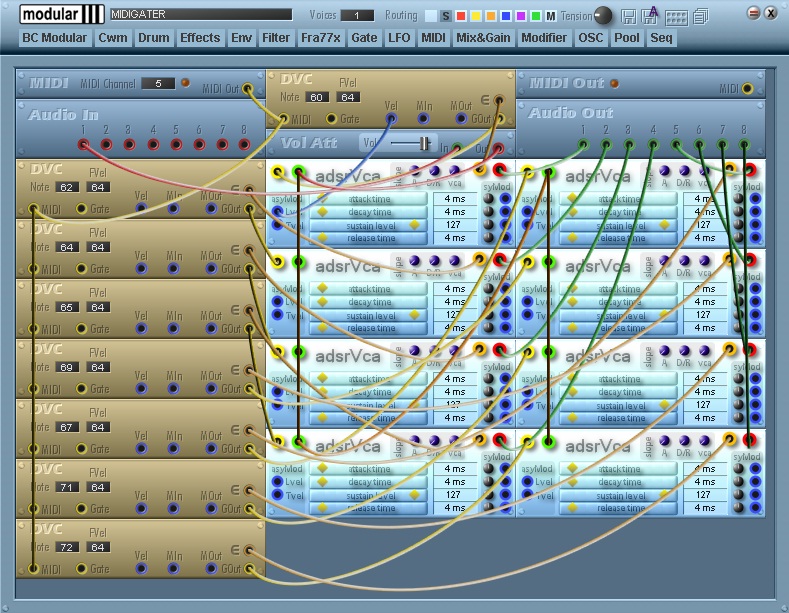Screen dimensions: 789x613
Task: Select the green routing color
Action: tap(536, 16)
